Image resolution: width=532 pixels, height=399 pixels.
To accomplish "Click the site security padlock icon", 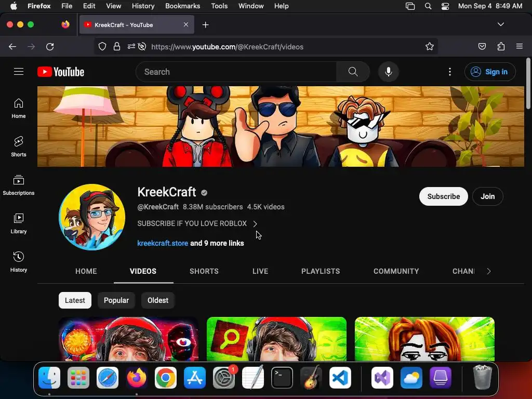I will pyautogui.click(x=117, y=47).
